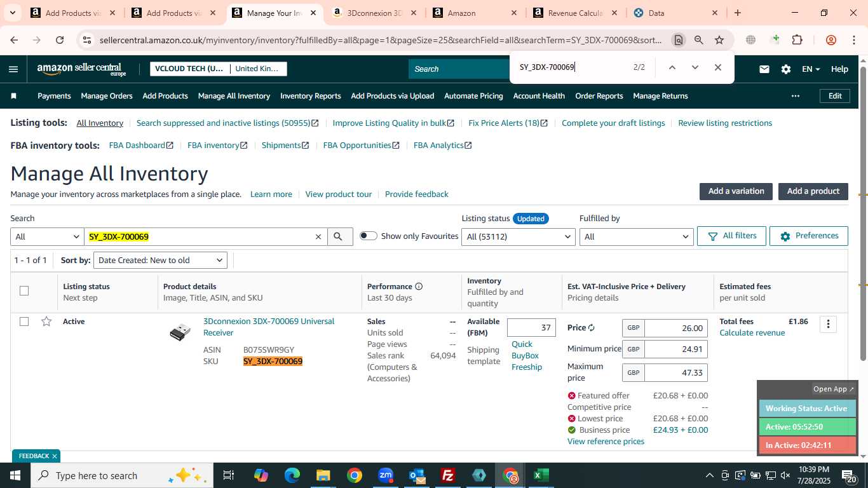Viewport: 868px width, 488px height.
Task: Open the Sort by dropdown
Action: [x=160, y=260]
